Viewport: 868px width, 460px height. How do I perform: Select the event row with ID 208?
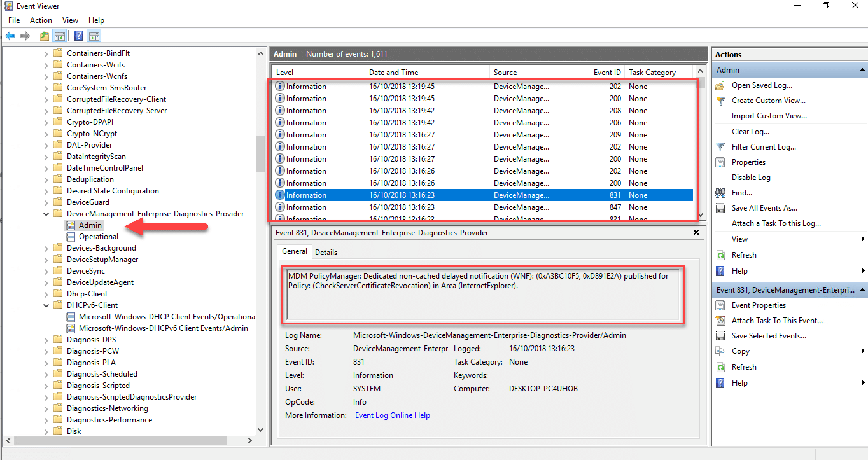coord(483,111)
